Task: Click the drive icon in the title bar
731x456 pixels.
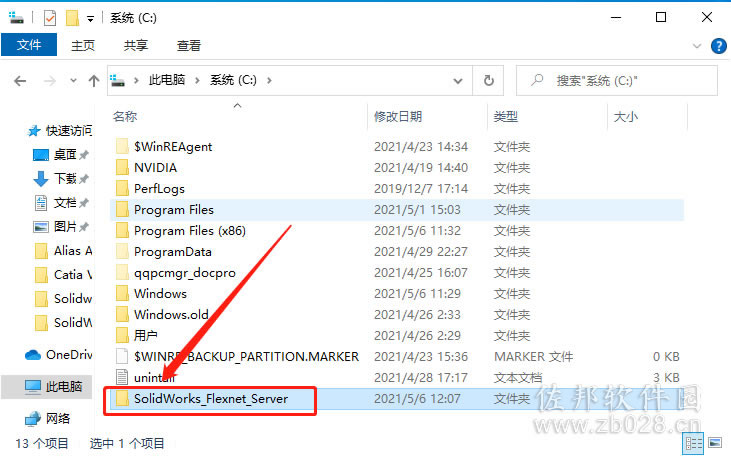Action: click(x=16, y=18)
